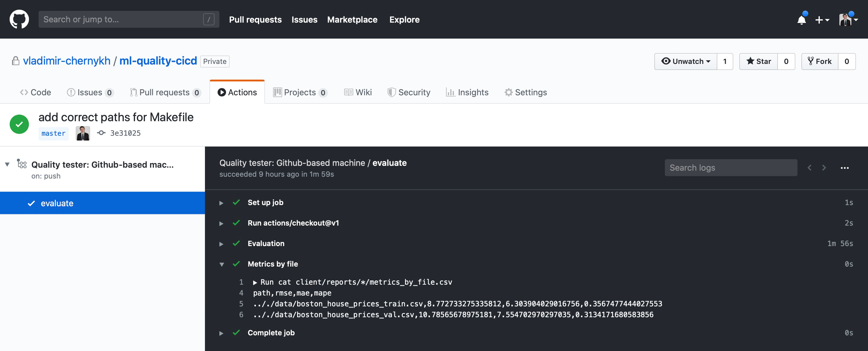This screenshot has width=868, height=351.
Task: Open Marketplace in top navigation
Action: tap(352, 20)
